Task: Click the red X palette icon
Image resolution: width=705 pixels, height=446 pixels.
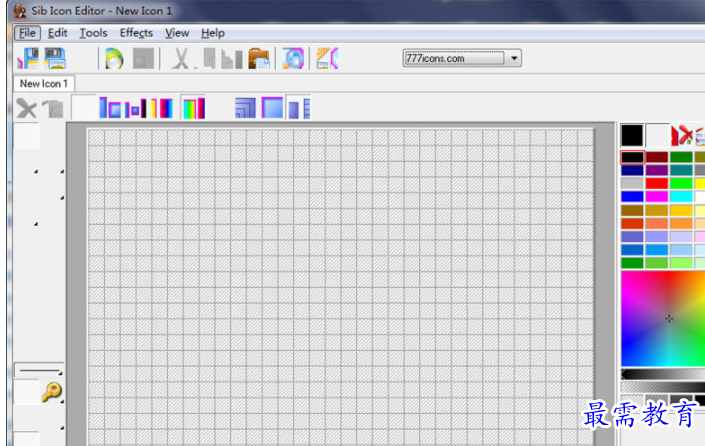Action: (x=682, y=135)
